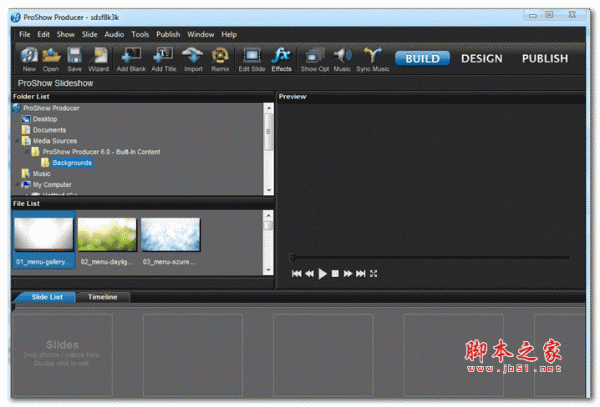Screen dimensions: 600x407
Task: Click the Add Blank slide icon
Action: (x=131, y=59)
